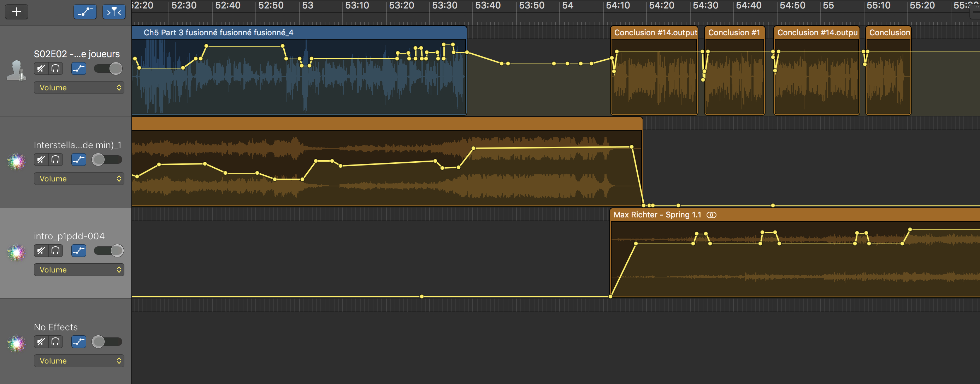Adjust the intro_p1pdd-004 track volume slider
Viewport: 980px width, 384px height.
click(117, 251)
